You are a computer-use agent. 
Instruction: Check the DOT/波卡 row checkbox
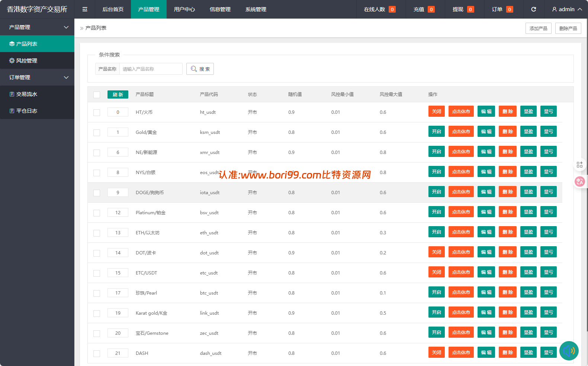point(97,253)
